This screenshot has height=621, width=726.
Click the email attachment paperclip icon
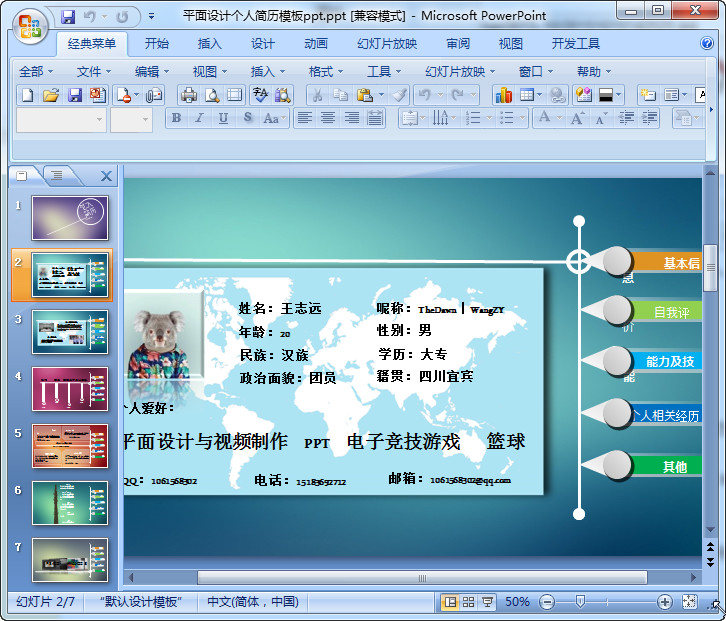154,95
